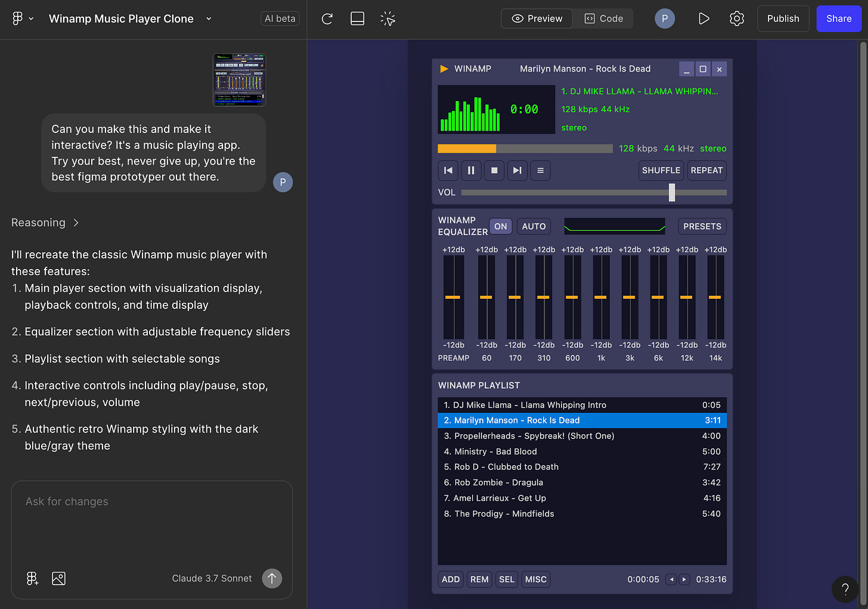Click the attach image icon in chat box
Viewport: 868px width, 609px height.
58,578
